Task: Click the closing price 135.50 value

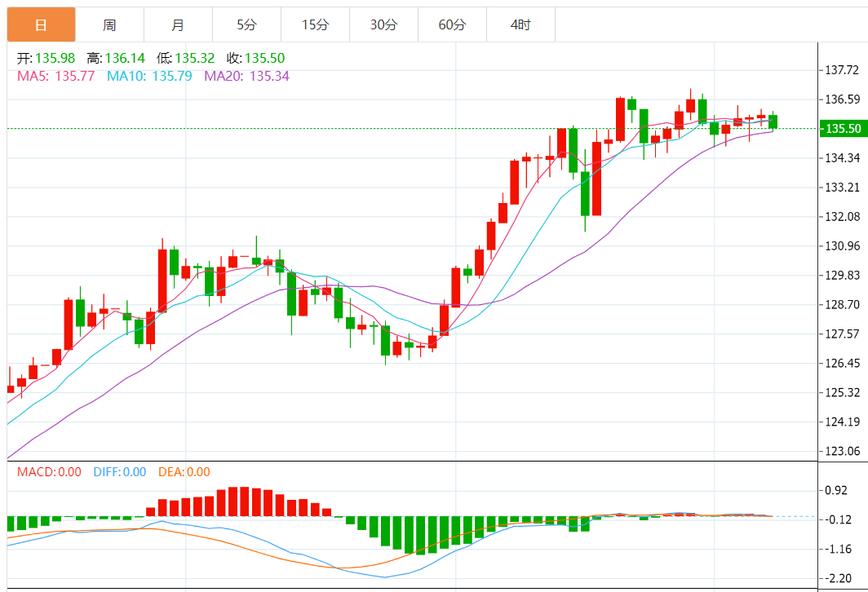Action: [264, 58]
